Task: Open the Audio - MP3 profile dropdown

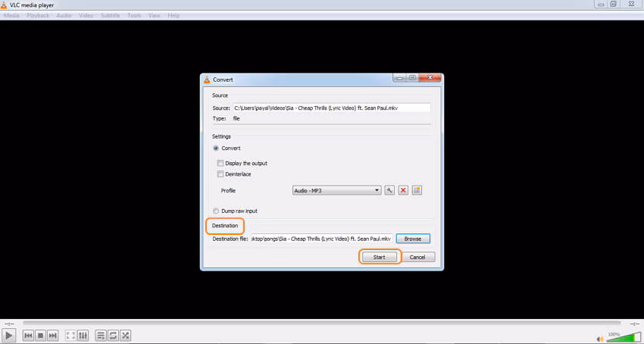Action: coord(337,191)
